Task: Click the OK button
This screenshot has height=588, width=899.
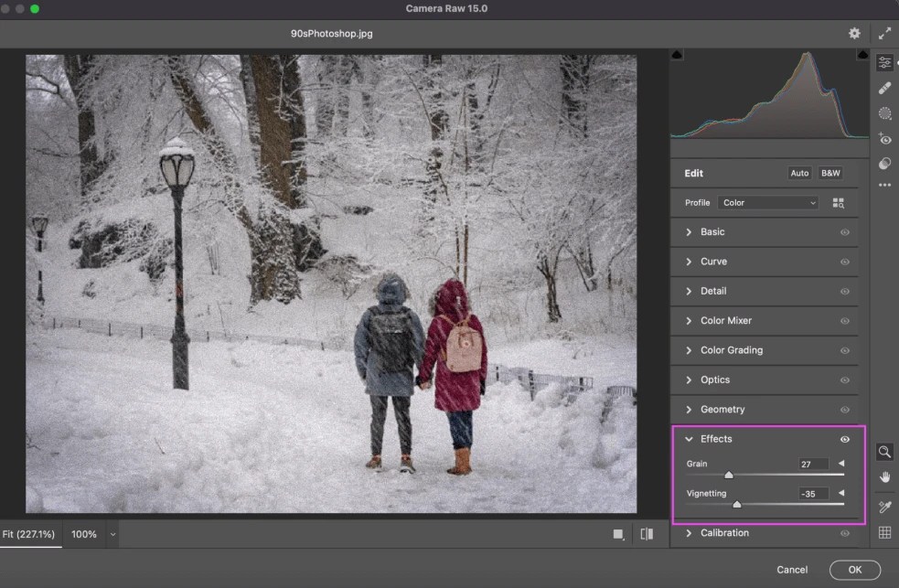Action: (x=853, y=569)
